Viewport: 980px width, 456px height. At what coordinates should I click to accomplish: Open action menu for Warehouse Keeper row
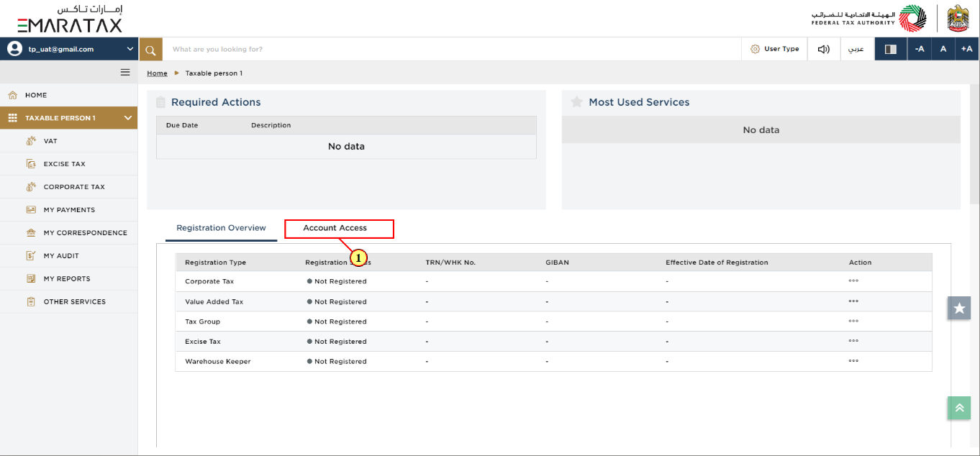point(853,361)
